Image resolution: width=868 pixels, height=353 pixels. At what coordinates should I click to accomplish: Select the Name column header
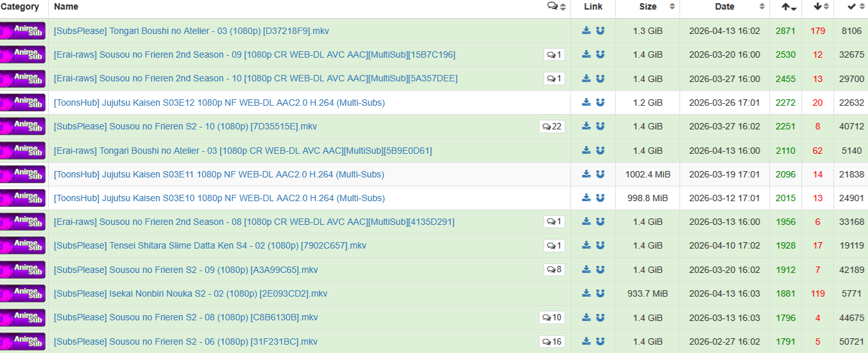(x=66, y=6)
